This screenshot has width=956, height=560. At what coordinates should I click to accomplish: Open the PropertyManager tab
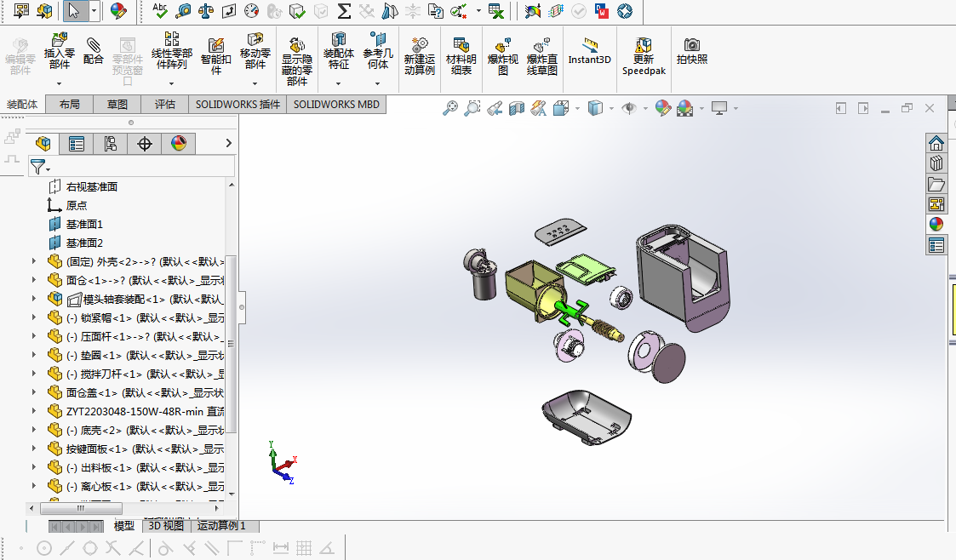tap(77, 143)
